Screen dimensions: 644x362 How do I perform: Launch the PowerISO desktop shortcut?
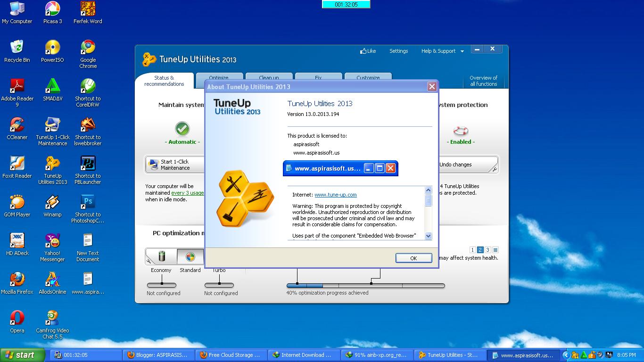pyautogui.click(x=52, y=51)
